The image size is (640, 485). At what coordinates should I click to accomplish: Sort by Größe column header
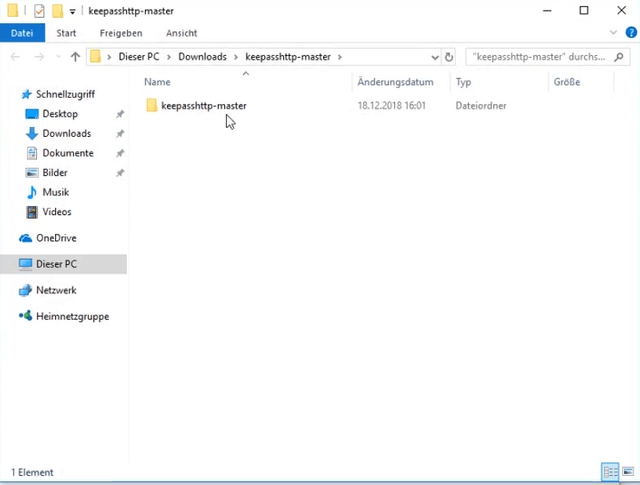pos(567,82)
